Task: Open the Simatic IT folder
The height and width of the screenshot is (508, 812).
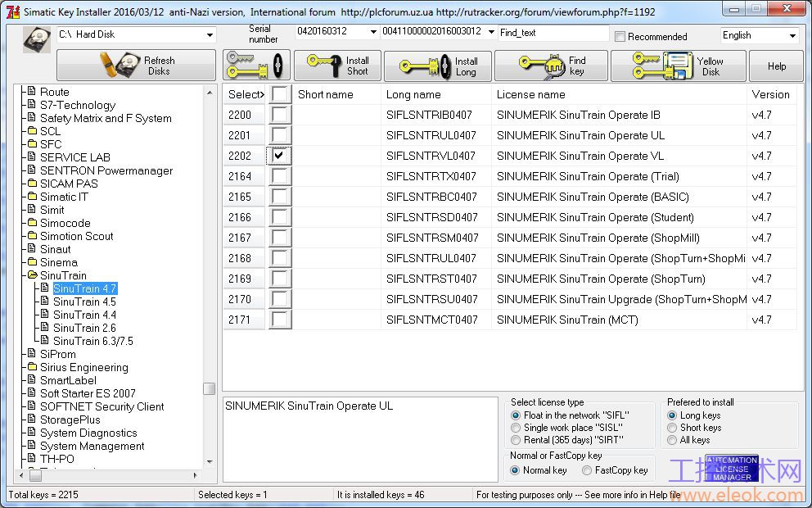Action: tap(64, 197)
